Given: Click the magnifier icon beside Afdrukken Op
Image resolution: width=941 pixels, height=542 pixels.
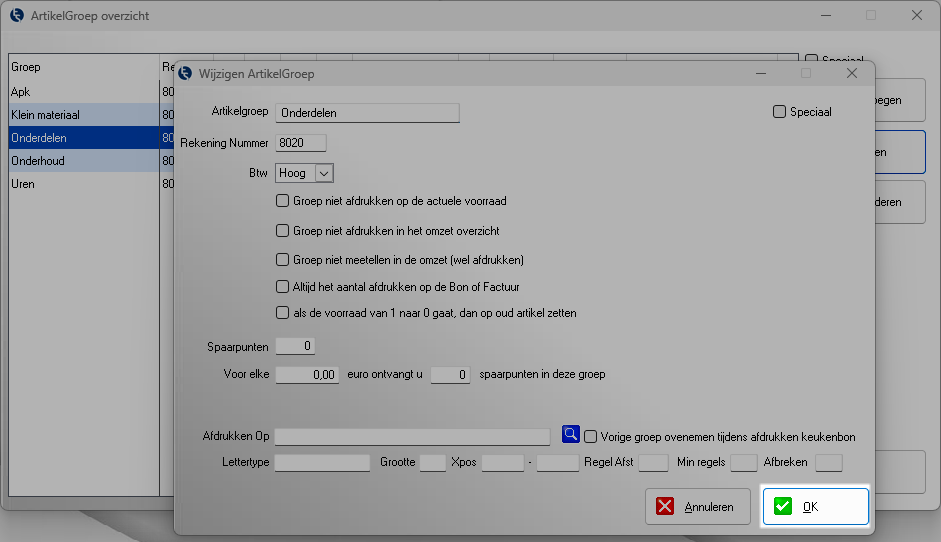Looking at the screenshot, I should click(x=570, y=435).
